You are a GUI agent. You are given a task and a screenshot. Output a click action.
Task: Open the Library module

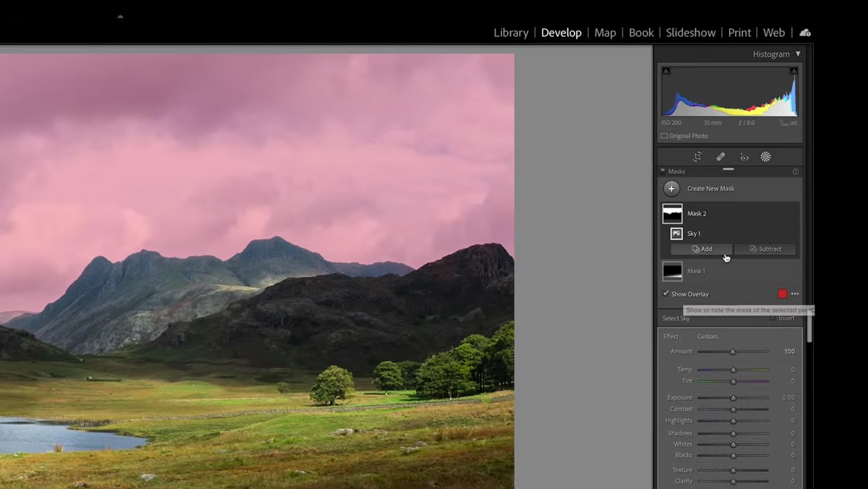[511, 33]
